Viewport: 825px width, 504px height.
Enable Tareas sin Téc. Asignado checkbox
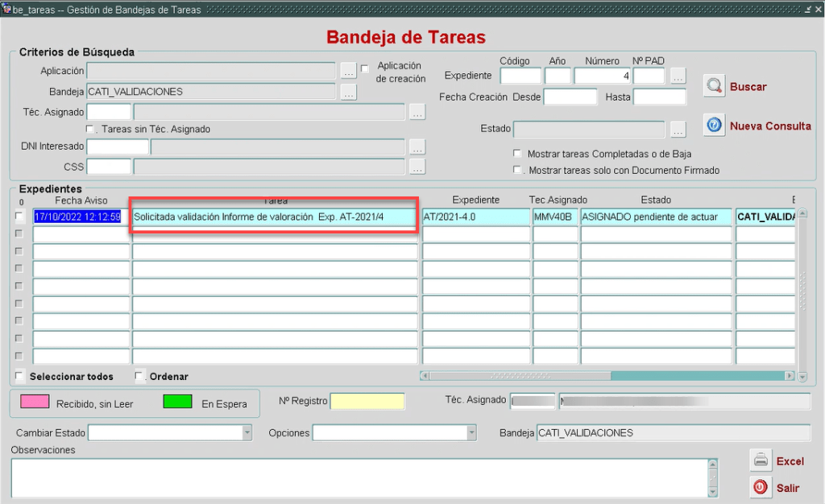pyautogui.click(x=90, y=129)
